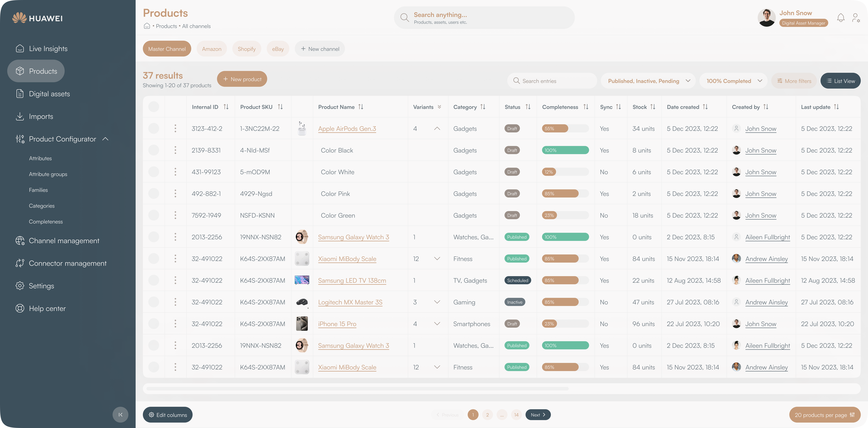
Task: Select checkbox for Apple AirPods Gen.3 row
Action: coord(154,128)
